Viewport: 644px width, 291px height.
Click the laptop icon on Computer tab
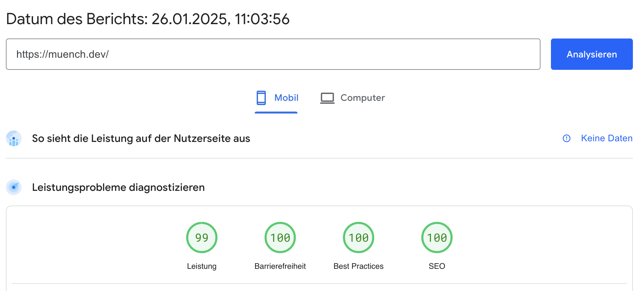click(x=327, y=98)
